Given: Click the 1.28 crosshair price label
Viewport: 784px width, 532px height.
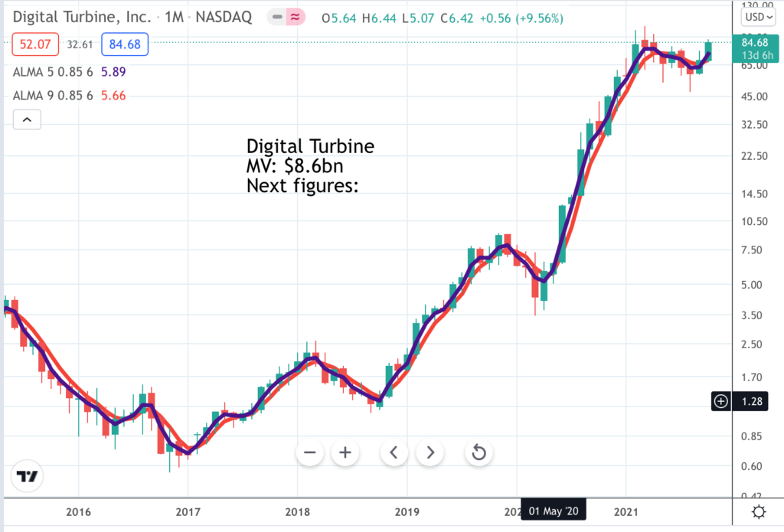Looking at the screenshot, I should [x=752, y=401].
